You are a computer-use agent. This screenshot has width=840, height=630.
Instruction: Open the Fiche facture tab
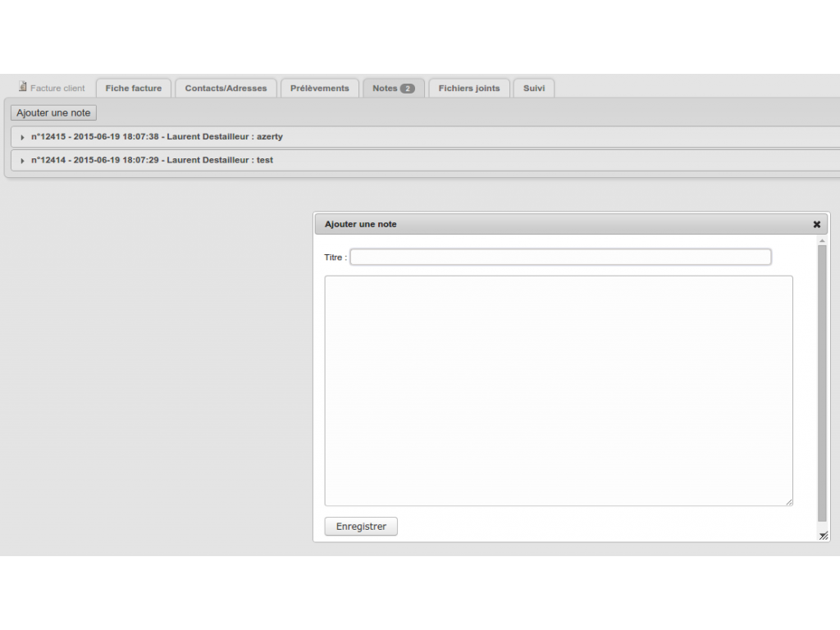[x=134, y=89]
